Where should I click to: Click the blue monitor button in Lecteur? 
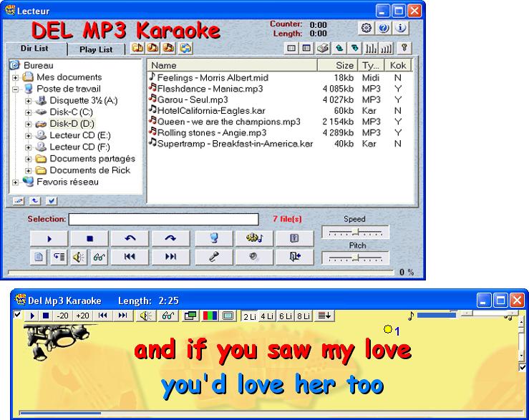[x=213, y=238]
